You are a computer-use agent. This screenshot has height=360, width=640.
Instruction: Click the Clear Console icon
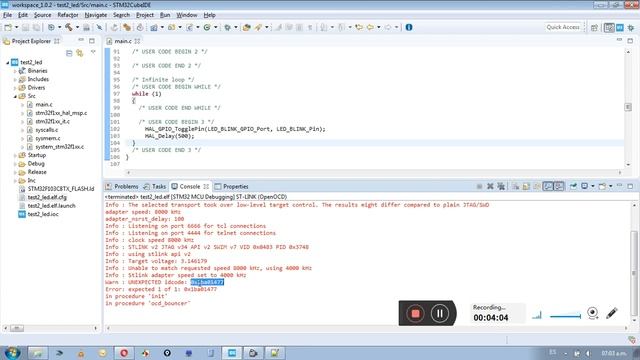coord(516,187)
